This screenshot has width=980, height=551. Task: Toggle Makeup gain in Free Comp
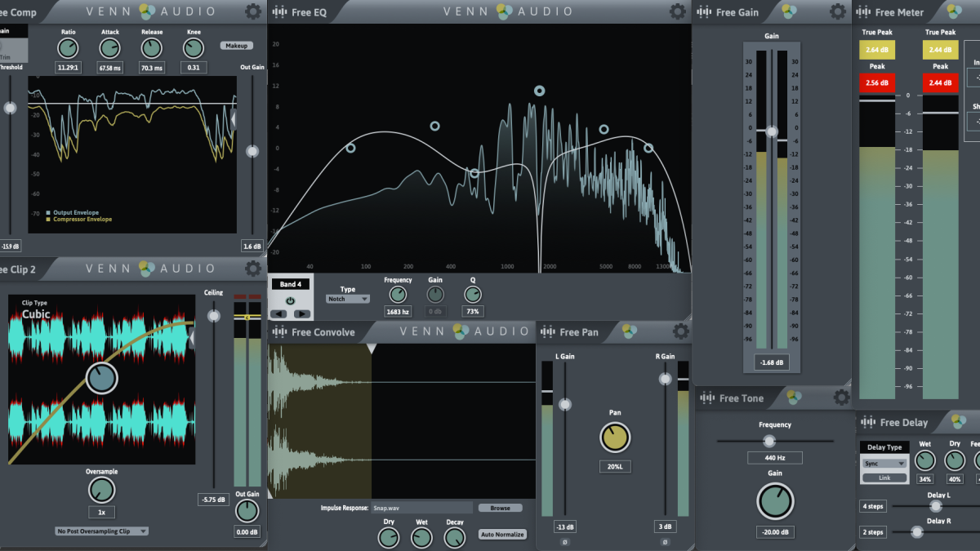coord(237,46)
